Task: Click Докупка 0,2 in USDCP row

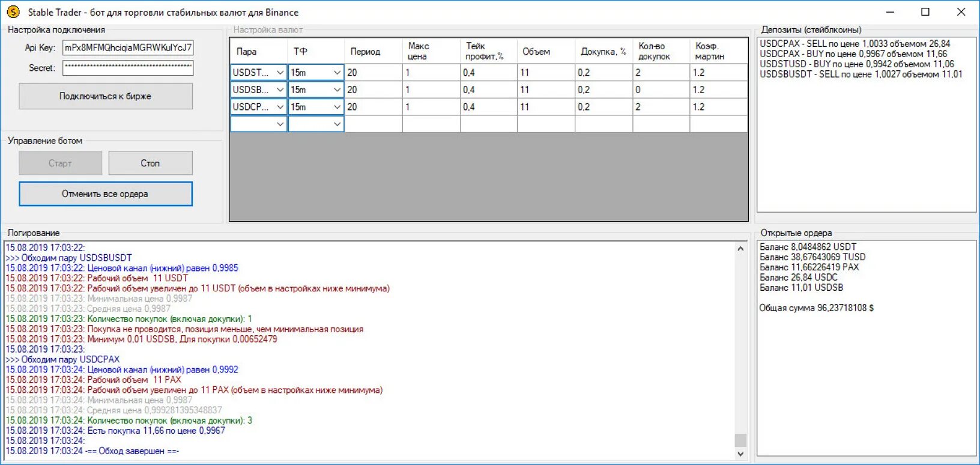Action: pos(603,107)
